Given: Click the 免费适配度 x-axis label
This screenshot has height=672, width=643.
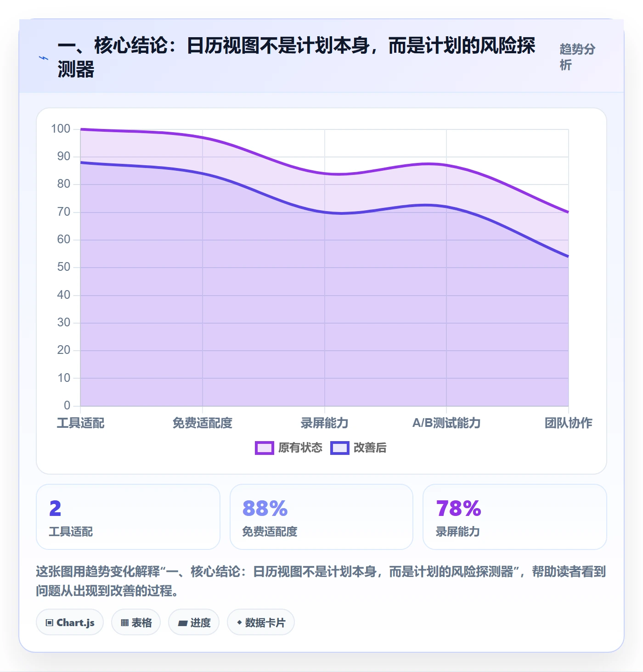Looking at the screenshot, I should tap(203, 423).
